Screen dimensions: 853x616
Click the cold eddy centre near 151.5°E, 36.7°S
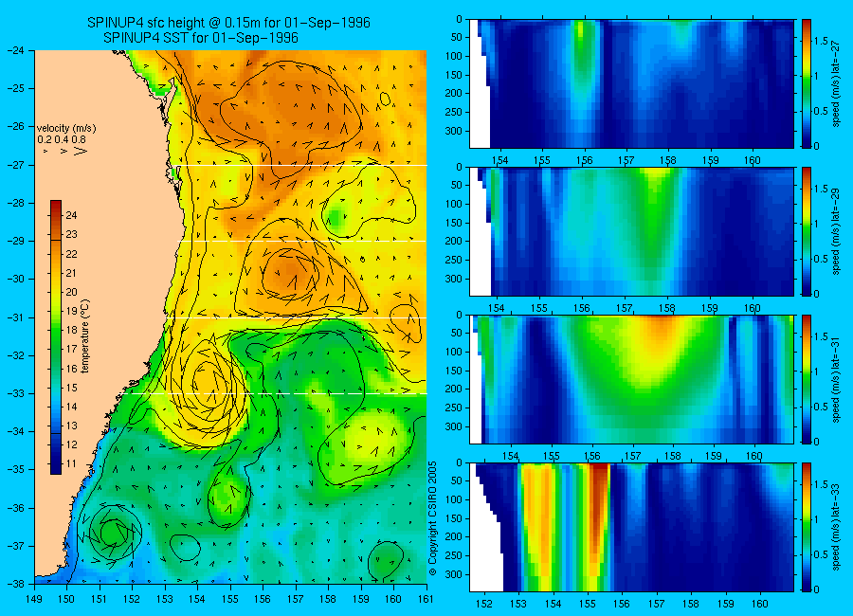coord(113,532)
